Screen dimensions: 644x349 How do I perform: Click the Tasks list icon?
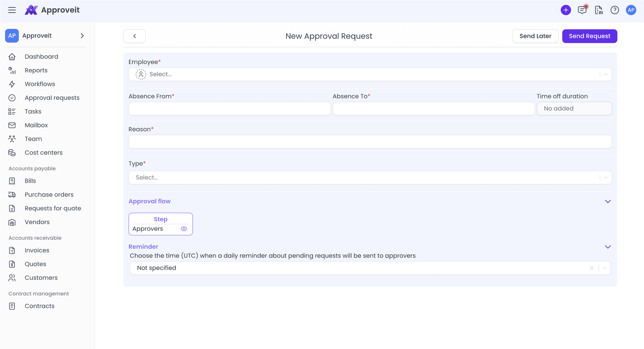point(12,112)
